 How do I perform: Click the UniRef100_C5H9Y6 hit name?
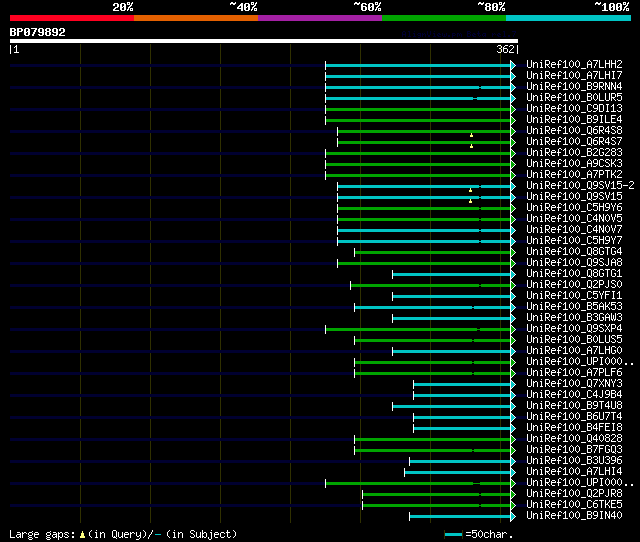coord(574,207)
